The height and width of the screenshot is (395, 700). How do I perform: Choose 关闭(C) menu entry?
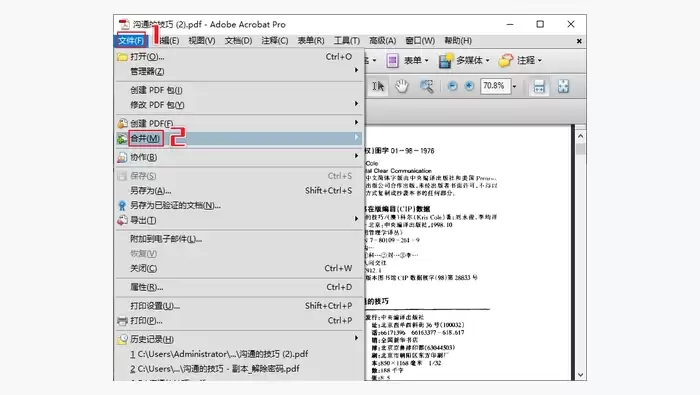[x=240, y=268]
